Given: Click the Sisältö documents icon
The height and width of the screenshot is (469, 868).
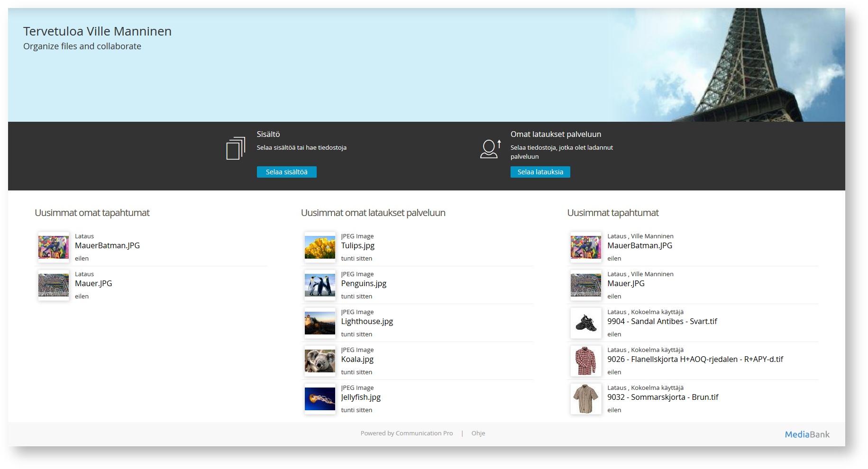Looking at the screenshot, I should 236,148.
